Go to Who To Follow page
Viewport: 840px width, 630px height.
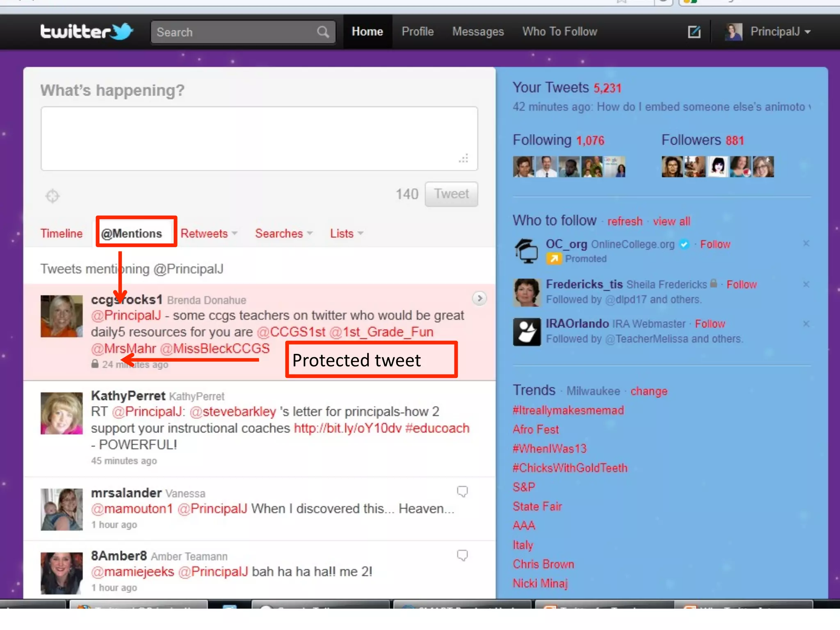[x=559, y=32]
